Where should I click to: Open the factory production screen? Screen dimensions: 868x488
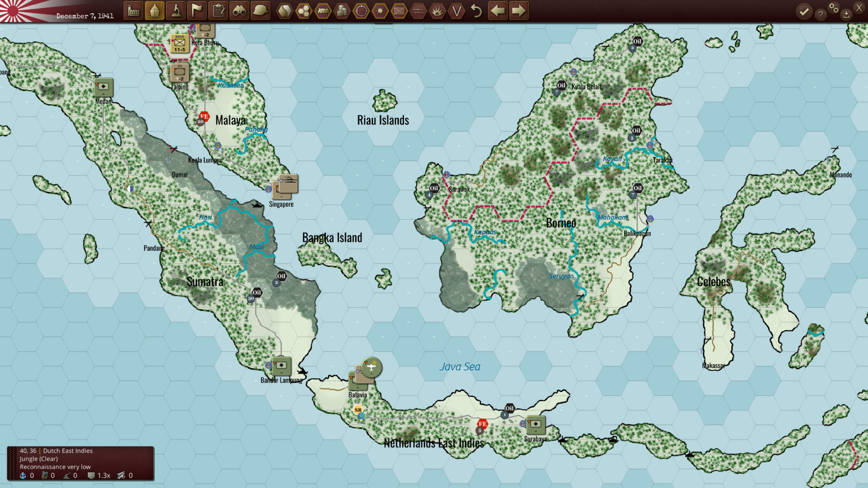pos(133,11)
